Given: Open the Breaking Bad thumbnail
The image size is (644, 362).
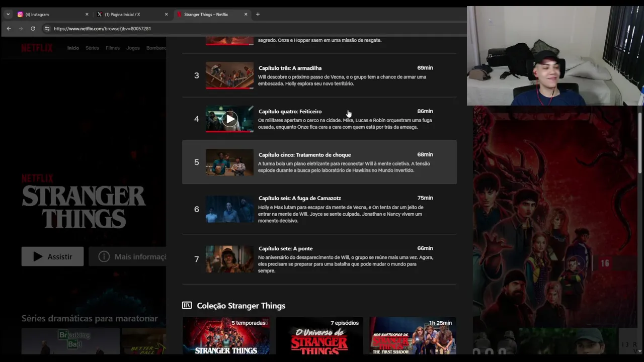Looking at the screenshot, I should tap(70, 341).
